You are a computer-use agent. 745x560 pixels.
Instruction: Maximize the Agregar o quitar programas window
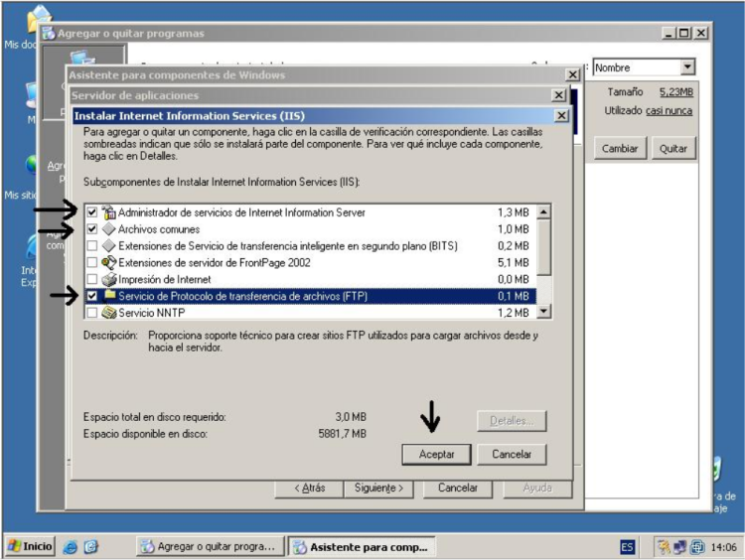click(x=684, y=33)
